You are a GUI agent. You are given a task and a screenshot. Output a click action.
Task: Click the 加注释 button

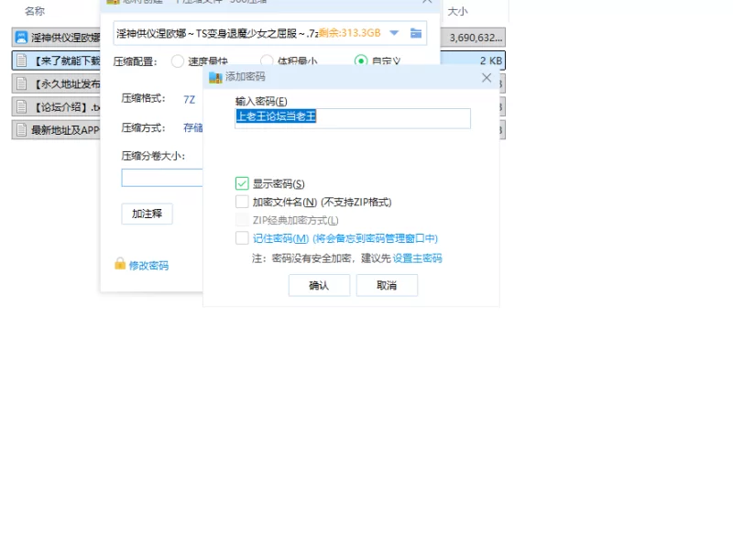tap(147, 214)
